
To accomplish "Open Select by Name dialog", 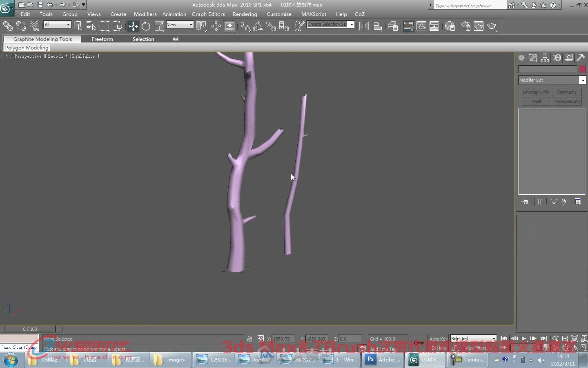I will pos(91,26).
